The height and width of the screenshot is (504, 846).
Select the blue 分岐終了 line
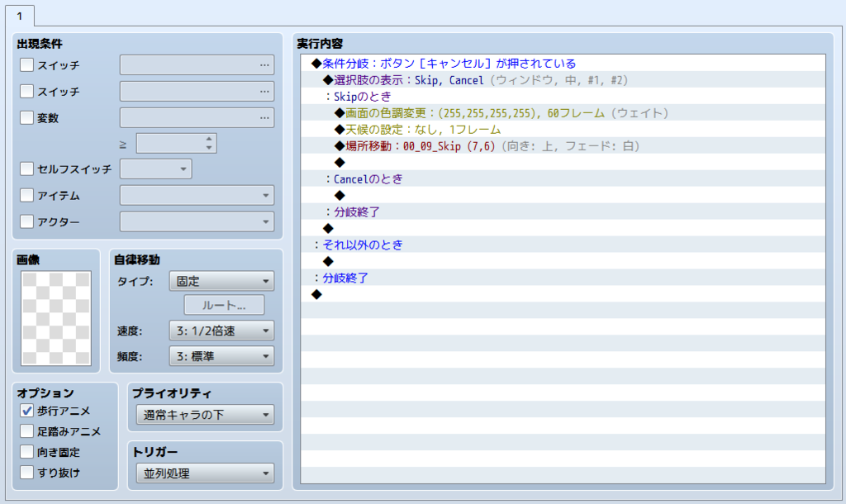click(563, 278)
